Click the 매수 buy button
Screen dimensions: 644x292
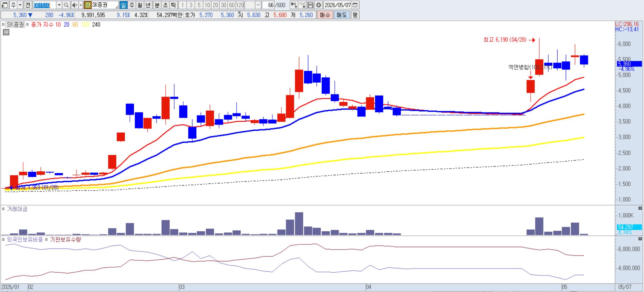(325, 15)
